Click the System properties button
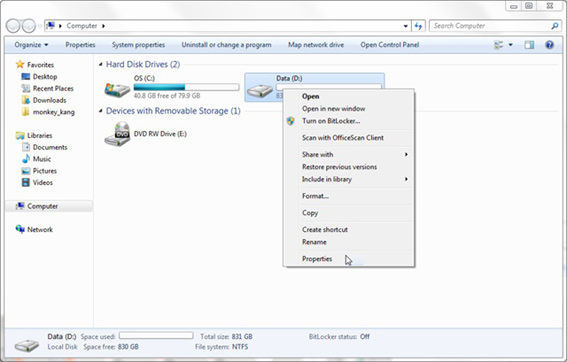 coord(138,45)
